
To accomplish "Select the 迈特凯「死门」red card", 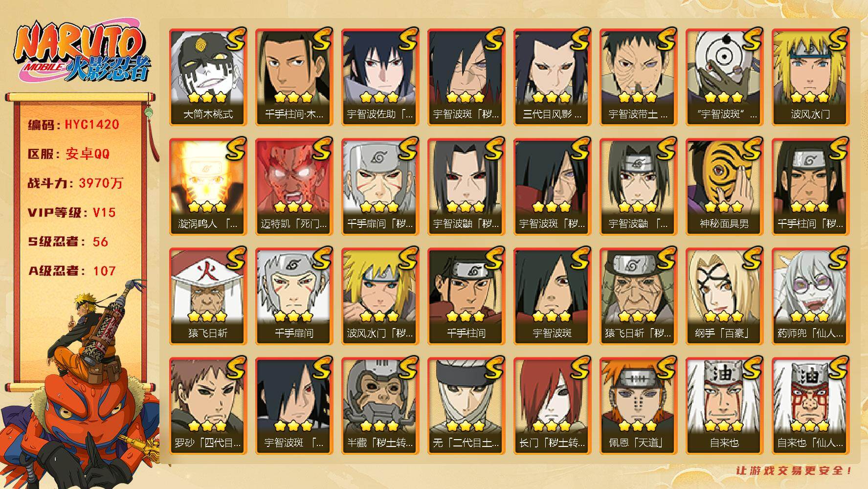I will 294,187.
